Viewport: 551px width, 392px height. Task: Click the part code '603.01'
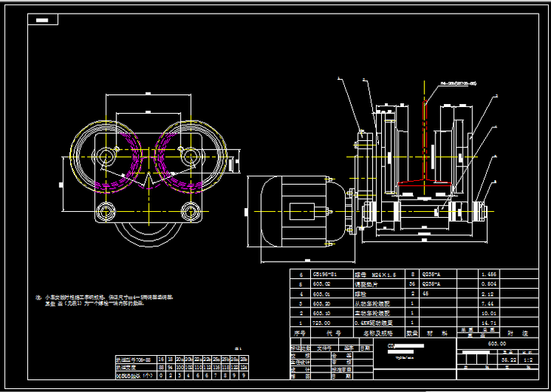coord(322,294)
